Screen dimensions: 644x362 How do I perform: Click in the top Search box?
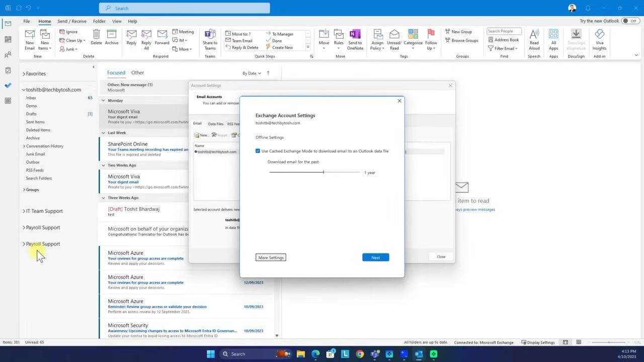coord(184,8)
